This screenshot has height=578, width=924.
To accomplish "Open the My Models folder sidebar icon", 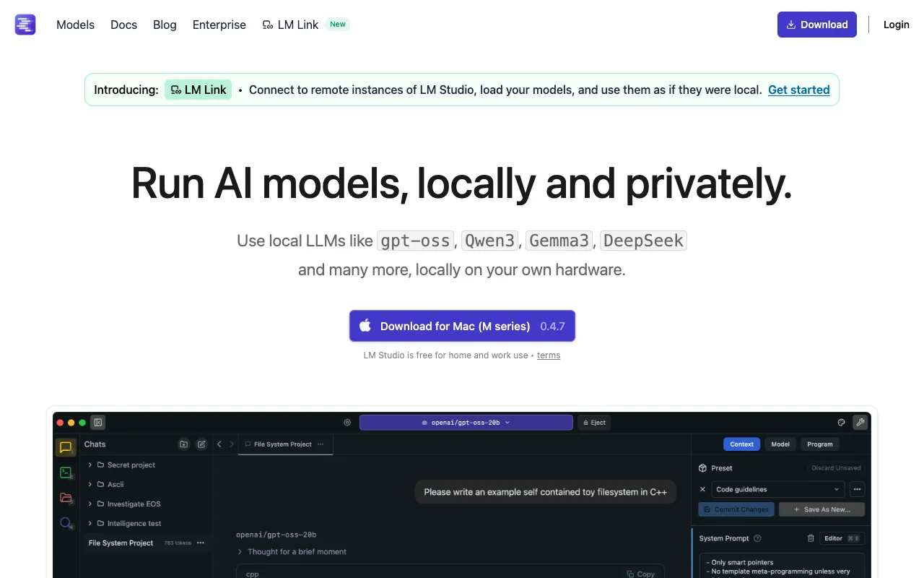I will click(65, 498).
